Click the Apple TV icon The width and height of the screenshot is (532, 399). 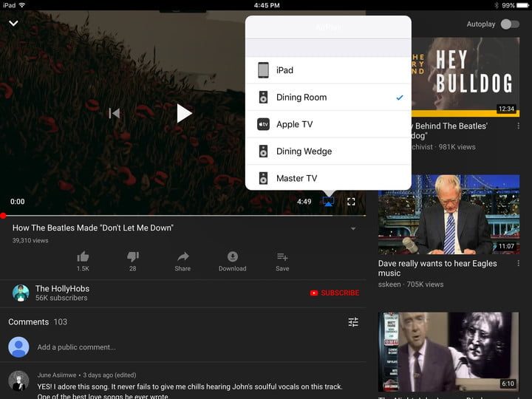[263, 124]
